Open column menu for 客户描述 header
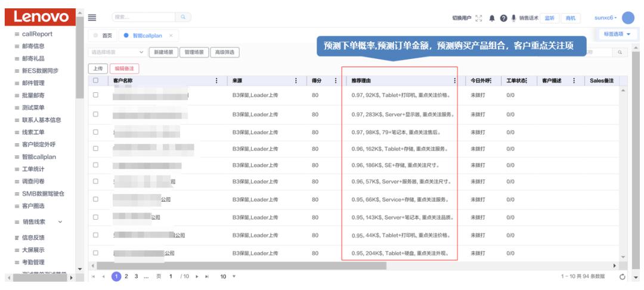Screen dimensions: 644x290 574,81
